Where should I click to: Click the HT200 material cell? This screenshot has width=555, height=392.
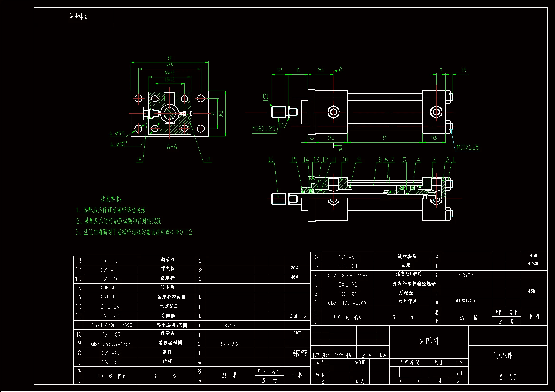click(533, 264)
